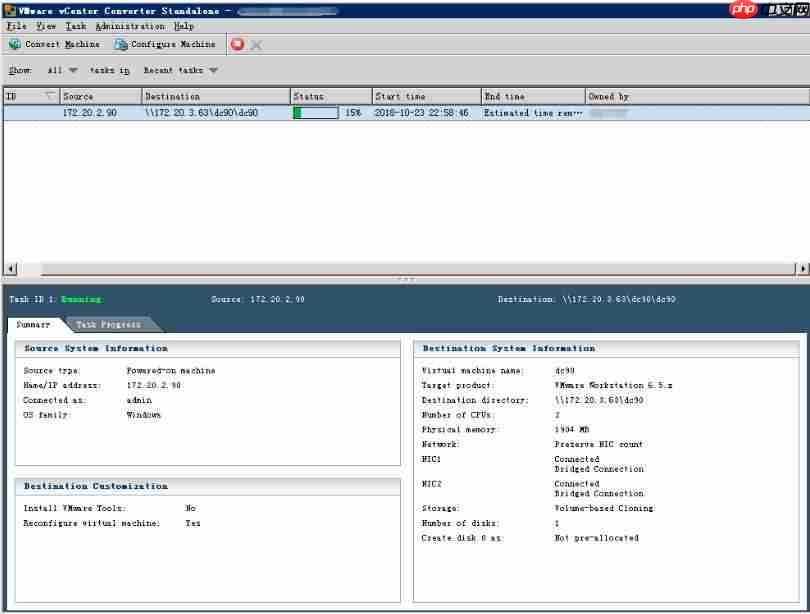This screenshot has width=810, height=614.
Task: Click the ID column sort triangle
Action: click(x=51, y=96)
